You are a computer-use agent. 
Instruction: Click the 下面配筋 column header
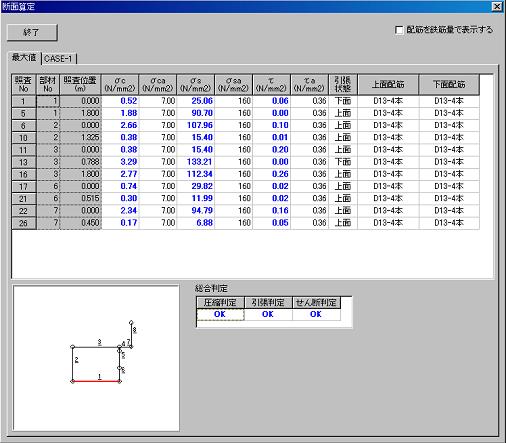[x=449, y=85]
